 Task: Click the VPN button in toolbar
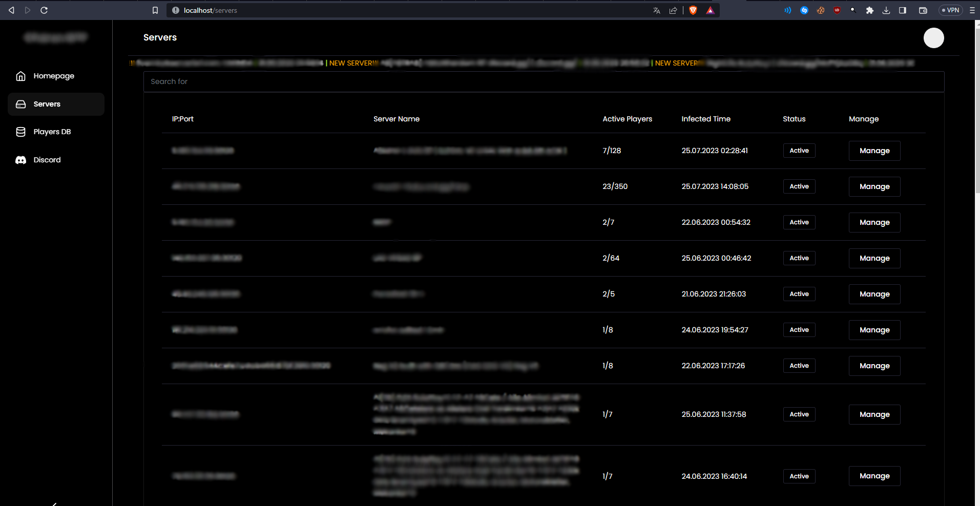(951, 10)
